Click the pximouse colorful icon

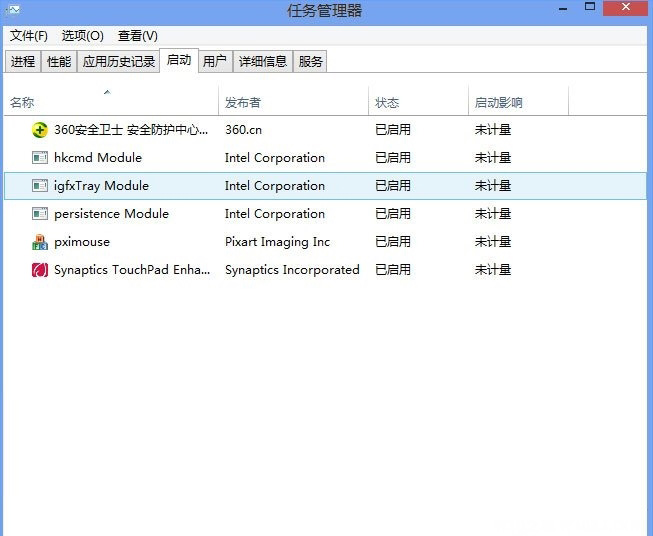[40, 242]
